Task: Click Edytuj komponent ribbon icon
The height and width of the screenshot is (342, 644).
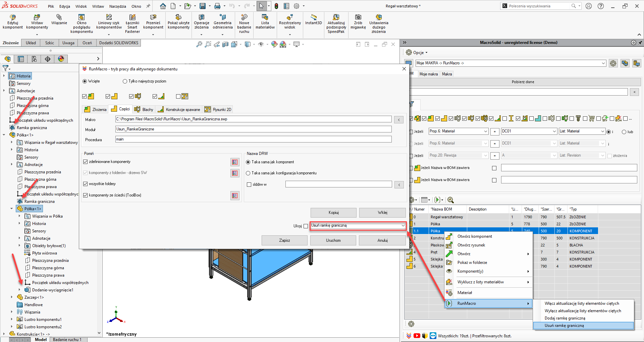Action: 13,17
